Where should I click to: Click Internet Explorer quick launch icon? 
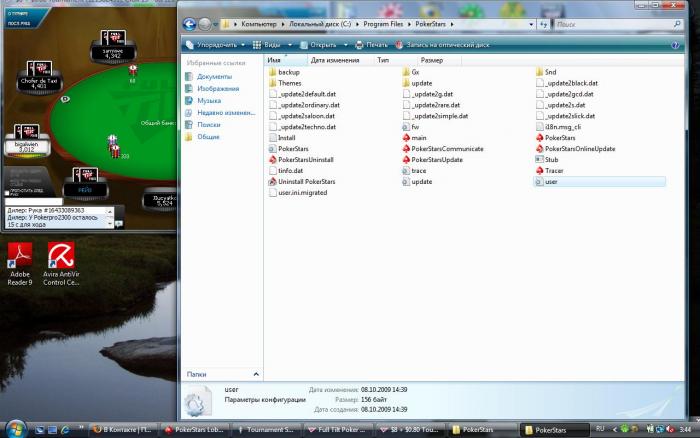coord(65,430)
